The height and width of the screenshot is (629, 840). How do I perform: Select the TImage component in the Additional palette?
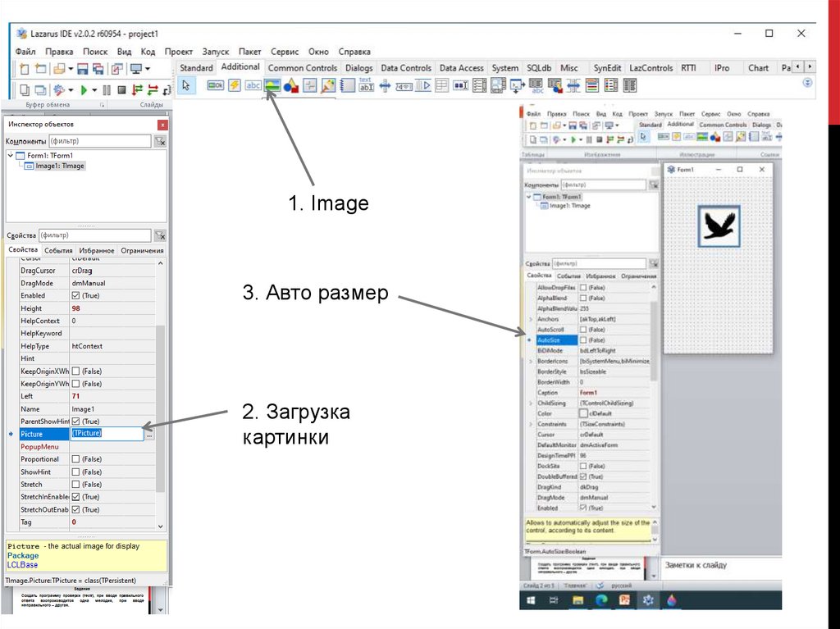pyautogui.click(x=272, y=85)
